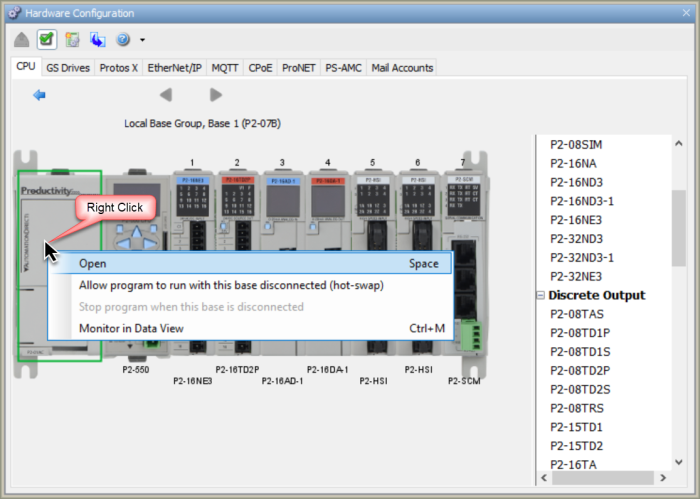Go to next base with right triangle
This screenshot has height=499, width=700.
216,95
